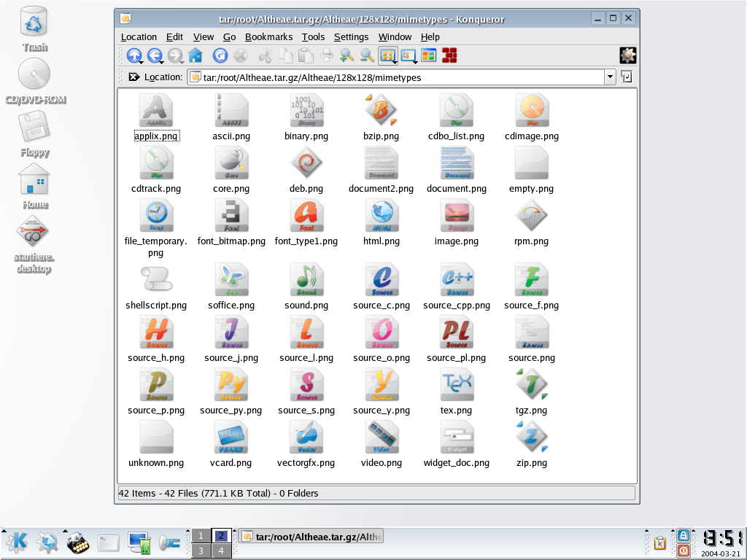Expand Icon View mode dropdown arrow

pyautogui.click(x=395, y=63)
